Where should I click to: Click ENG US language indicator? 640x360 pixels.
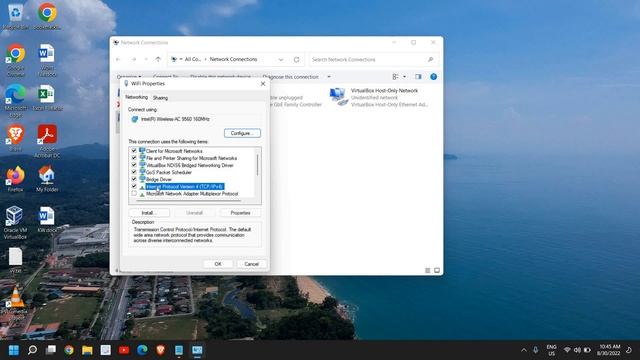tap(551, 350)
